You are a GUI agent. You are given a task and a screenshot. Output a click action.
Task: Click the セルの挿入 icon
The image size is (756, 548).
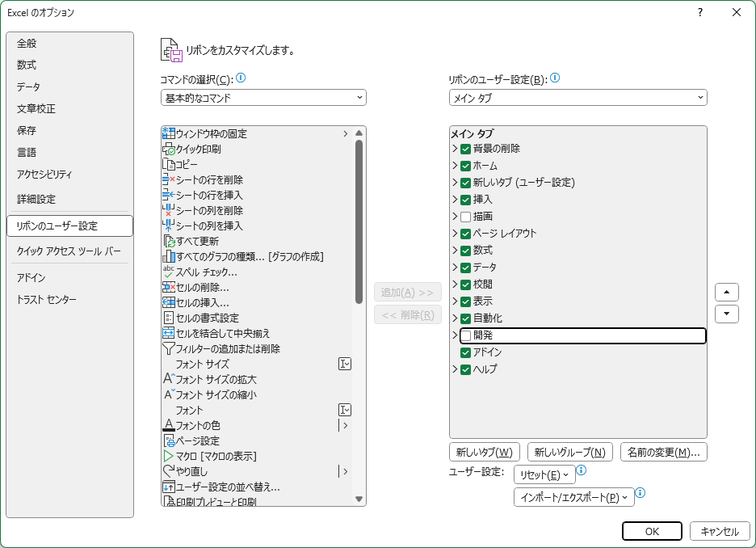coord(168,302)
